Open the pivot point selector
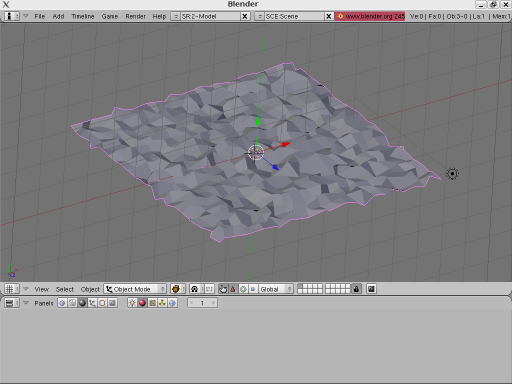This screenshot has width=512, height=384. click(197, 289)
